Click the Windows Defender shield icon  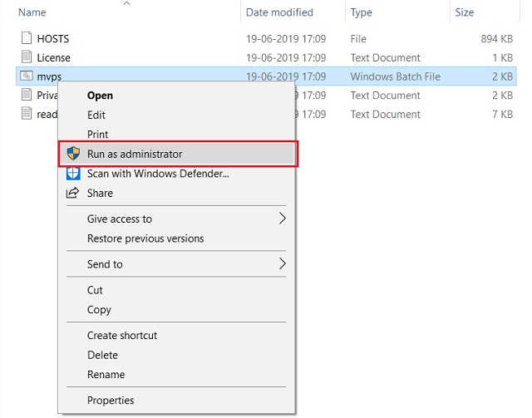click(73, 174)
